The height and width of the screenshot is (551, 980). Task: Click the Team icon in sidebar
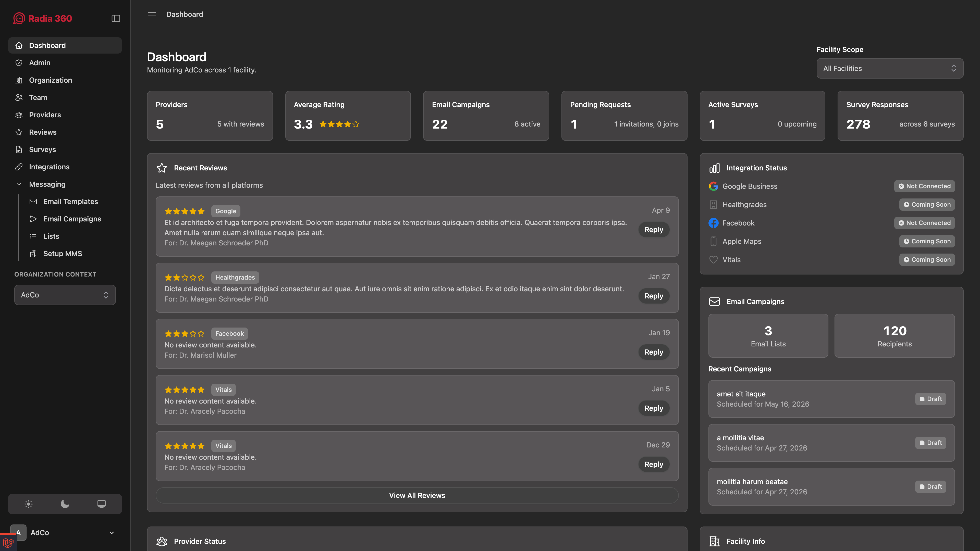[19, 97]
